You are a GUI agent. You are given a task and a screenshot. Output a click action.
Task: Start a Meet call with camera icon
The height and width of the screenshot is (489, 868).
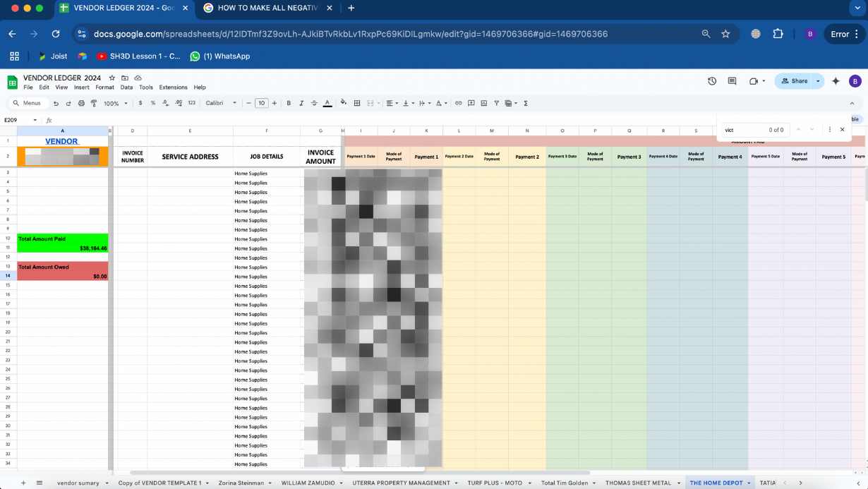click(754, 81)
